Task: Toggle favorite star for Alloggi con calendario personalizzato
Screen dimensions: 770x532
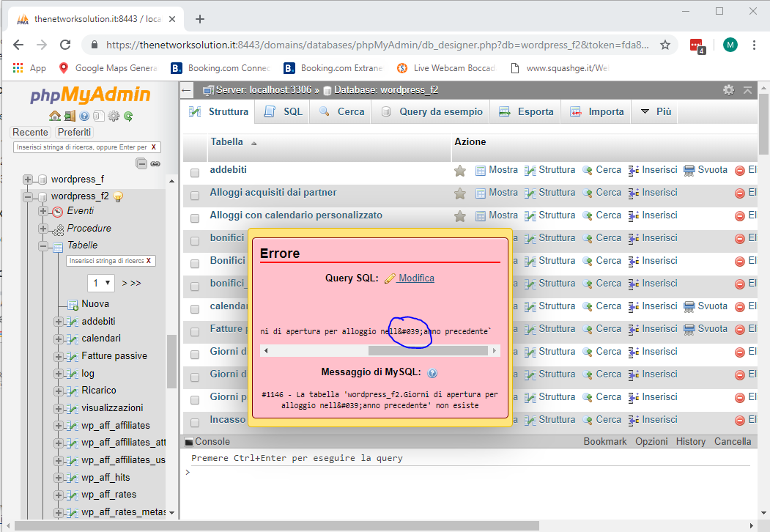Action: tap(460, 215)
